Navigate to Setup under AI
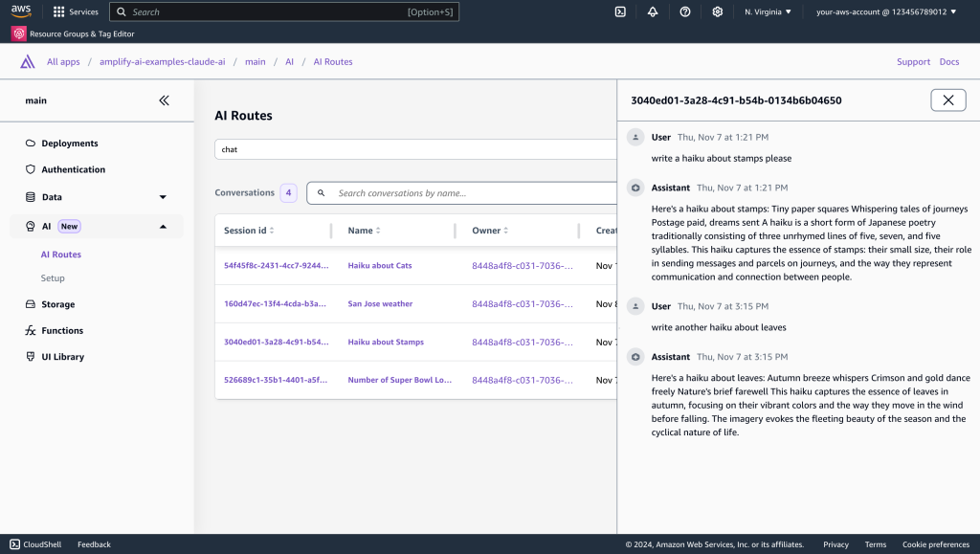The image size is (980, 554). 54,277
